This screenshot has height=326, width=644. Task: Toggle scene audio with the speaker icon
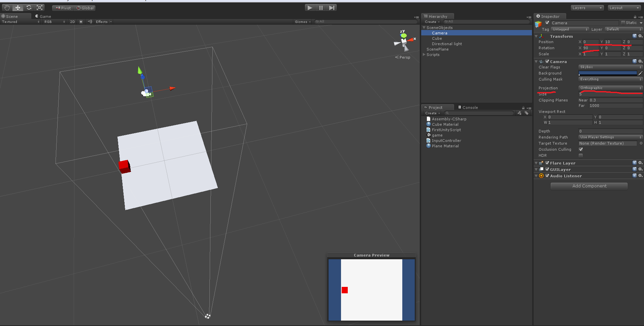pyautogui.click(x=89, y=22)
